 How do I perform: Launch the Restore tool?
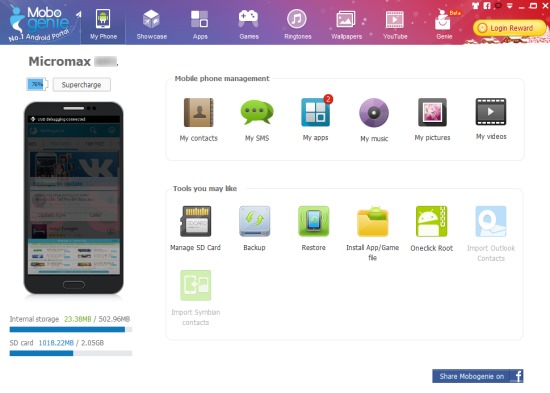point(314,221)
